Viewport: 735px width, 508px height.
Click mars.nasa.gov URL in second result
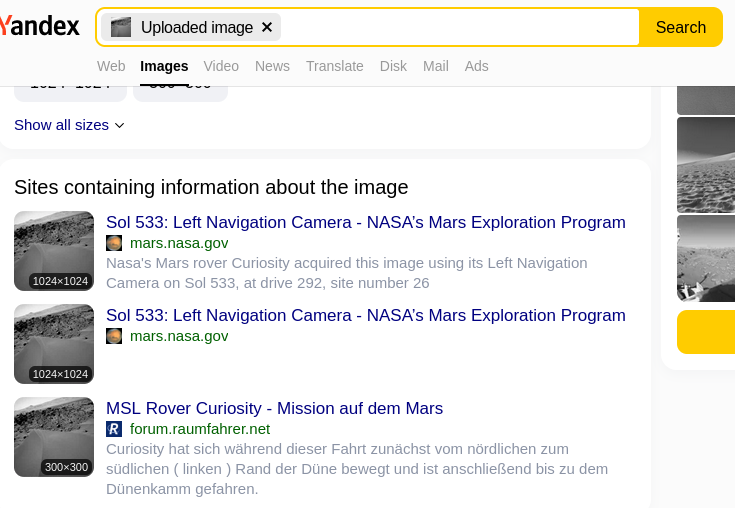click(179, 336)
